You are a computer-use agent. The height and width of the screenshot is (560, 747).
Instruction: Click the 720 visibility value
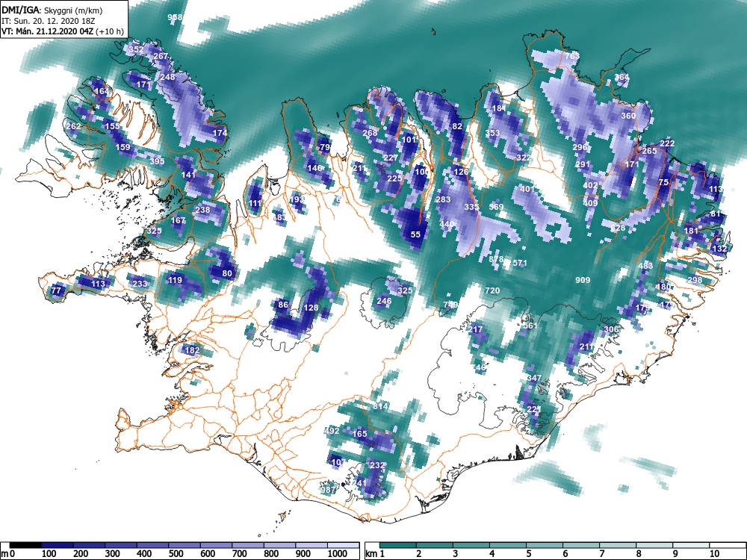click(x=492, y=290)
